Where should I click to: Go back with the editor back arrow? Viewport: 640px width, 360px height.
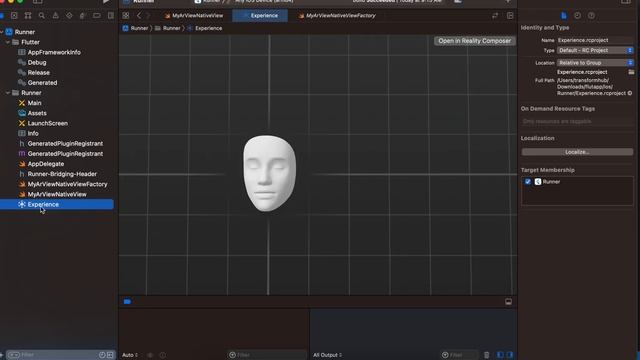pyautogui.click(x=139, y=16)
